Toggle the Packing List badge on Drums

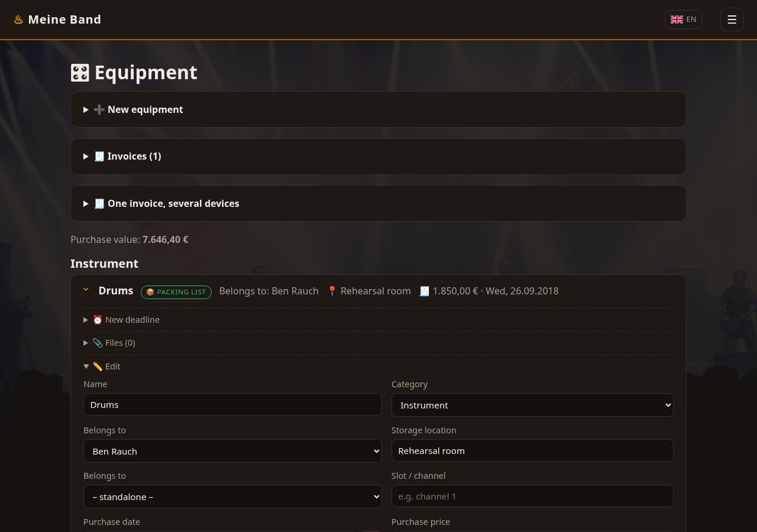tap(176, 292)
